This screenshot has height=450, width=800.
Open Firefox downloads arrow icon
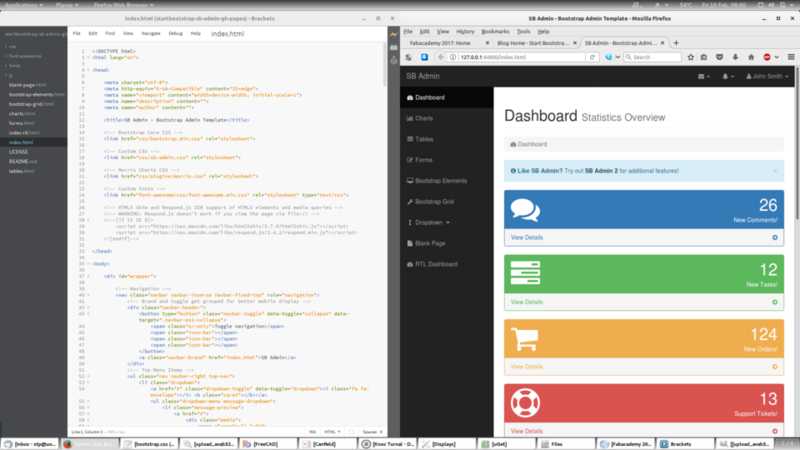point(735,57)
